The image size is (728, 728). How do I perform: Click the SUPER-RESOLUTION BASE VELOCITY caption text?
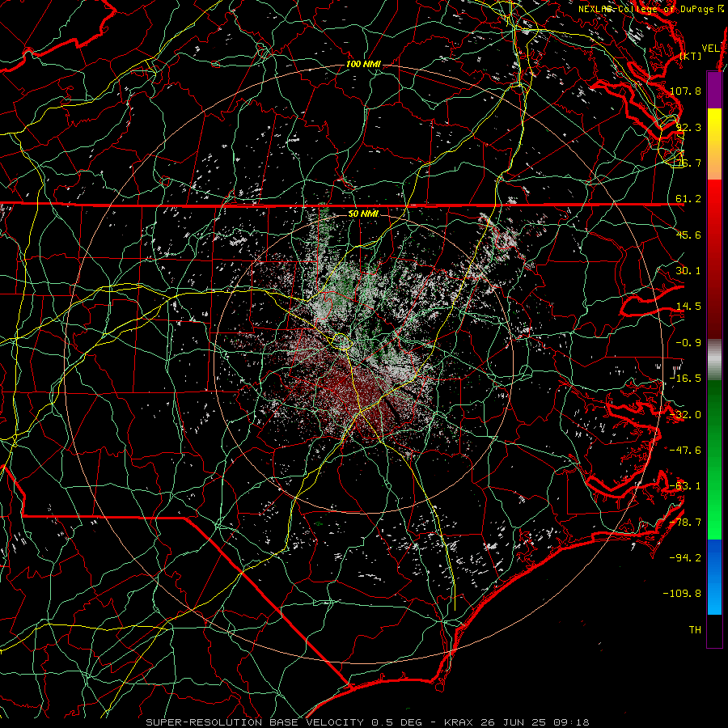(x=255, y=722)
